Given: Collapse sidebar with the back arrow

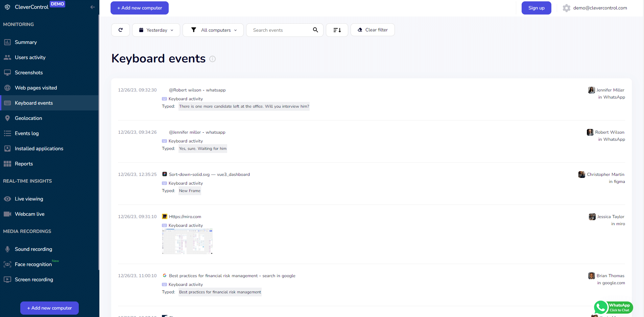Looking at the screenshot, I should [x=93, y=7].
